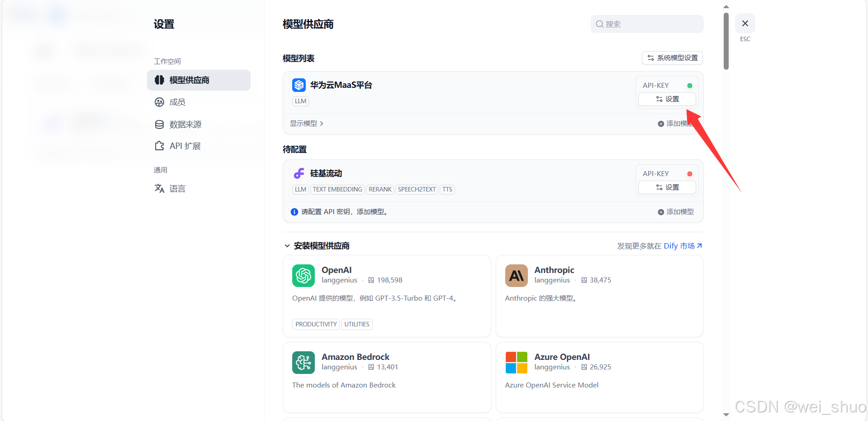Click the API 扩展 puzzle icon
The image size is (868, 421).
159,146
